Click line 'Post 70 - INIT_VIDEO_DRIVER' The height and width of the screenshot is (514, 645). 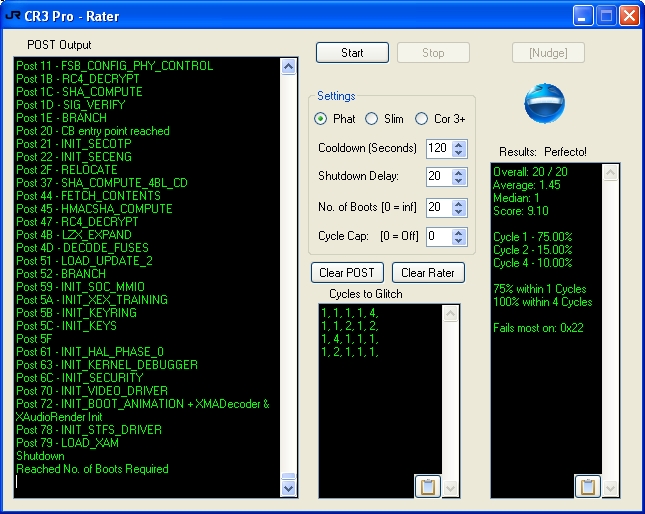click(x=92, y=391)
